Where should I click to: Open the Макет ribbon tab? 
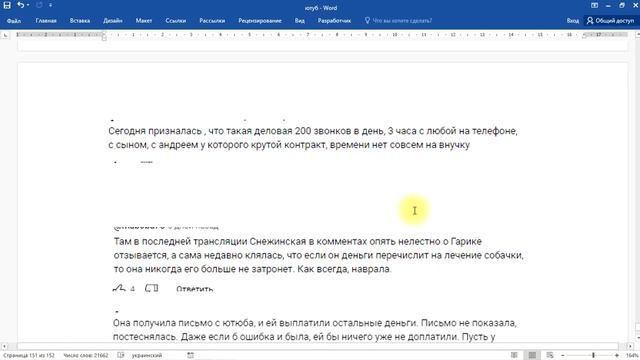tap(144, 20)
